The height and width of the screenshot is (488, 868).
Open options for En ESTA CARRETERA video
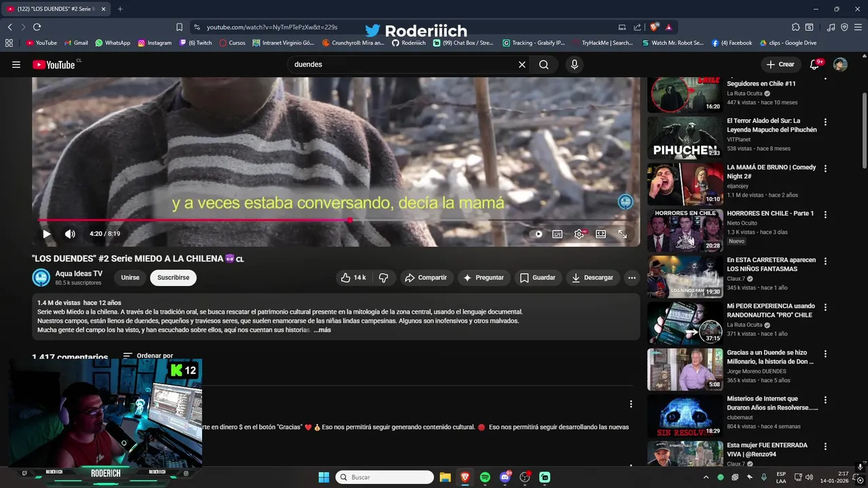tap(825, 261)
